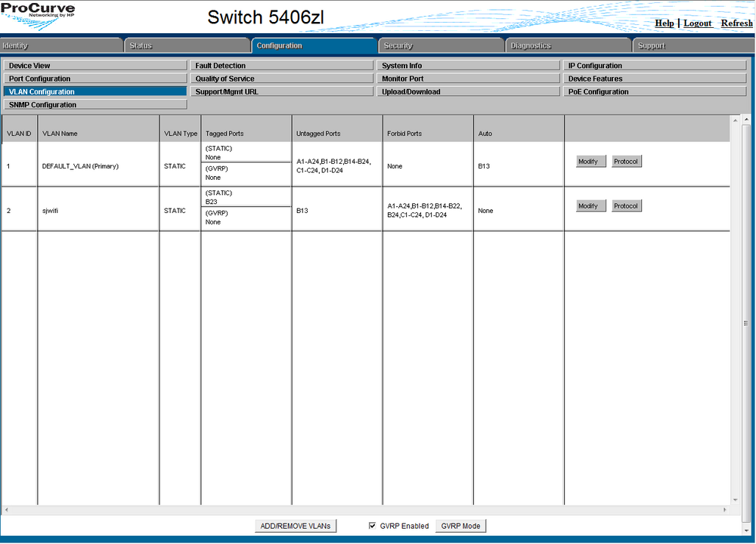756x544 pixels.
Task: Click the table's vertical scrollbar down arrow
Action: pos(736,500)
